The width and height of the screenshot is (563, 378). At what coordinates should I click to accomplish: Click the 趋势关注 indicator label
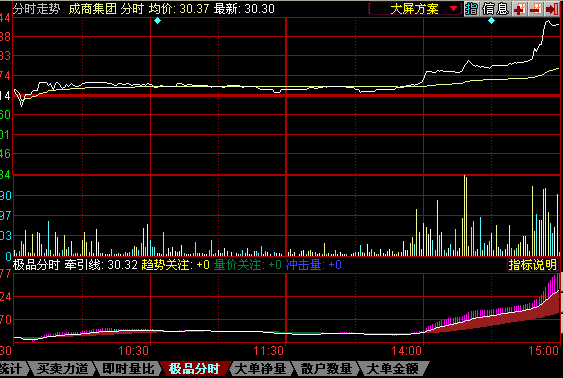point(166,265)
